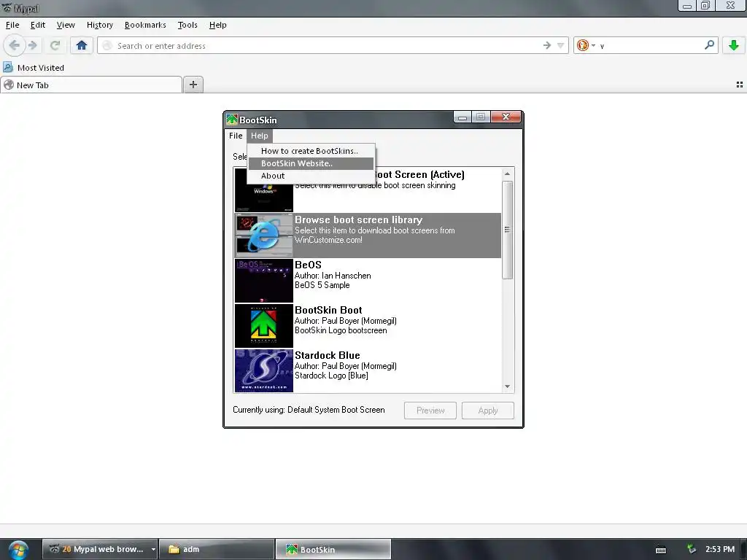The image size is (747, 560).
Task: Open Mypal Bookmarks menu
Action: tap(145, 25)
